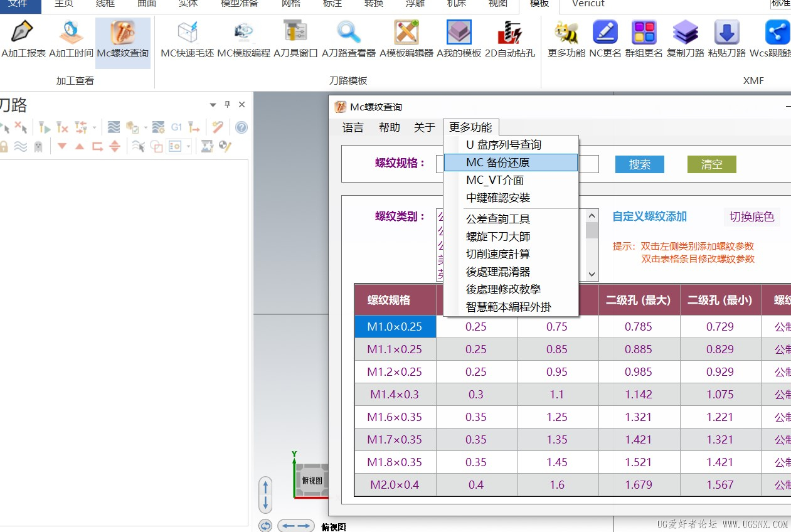This screenshot has width=791, height=532.
Task: Click the blue 搜索 button
Action: tap(639, 164)
